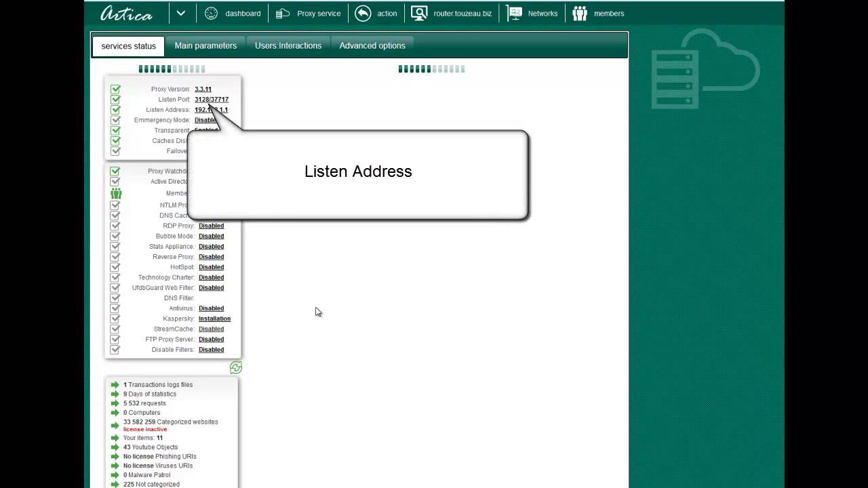Image resolution: width=868 pixels, height=488 pixels.
Task: Switch to Main parameters tab
Action: (205, 45)
